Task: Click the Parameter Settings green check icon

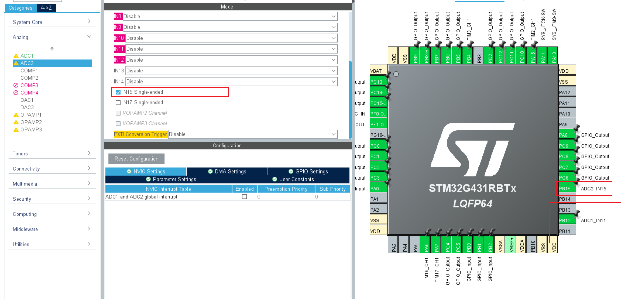Action: [148, 179]
